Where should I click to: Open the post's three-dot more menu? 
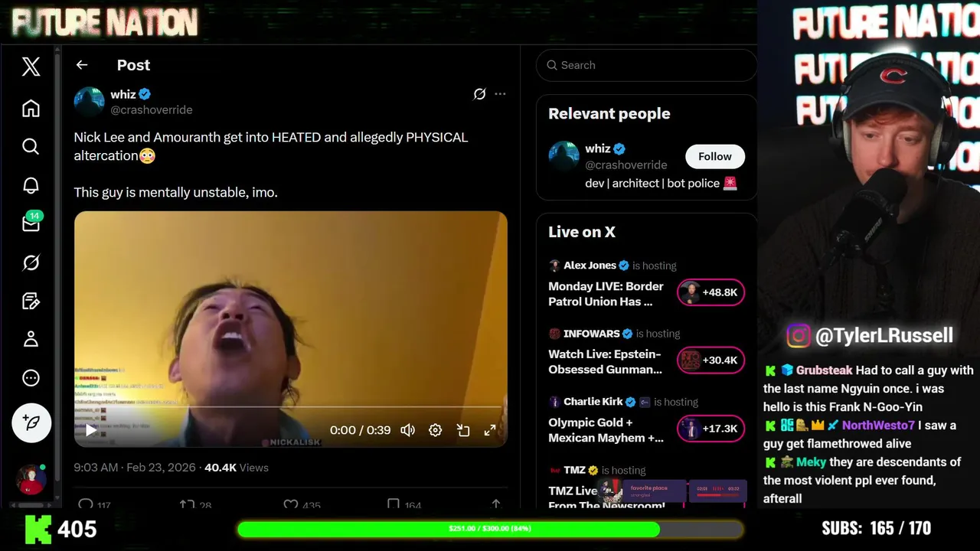(x=500, y=94)
